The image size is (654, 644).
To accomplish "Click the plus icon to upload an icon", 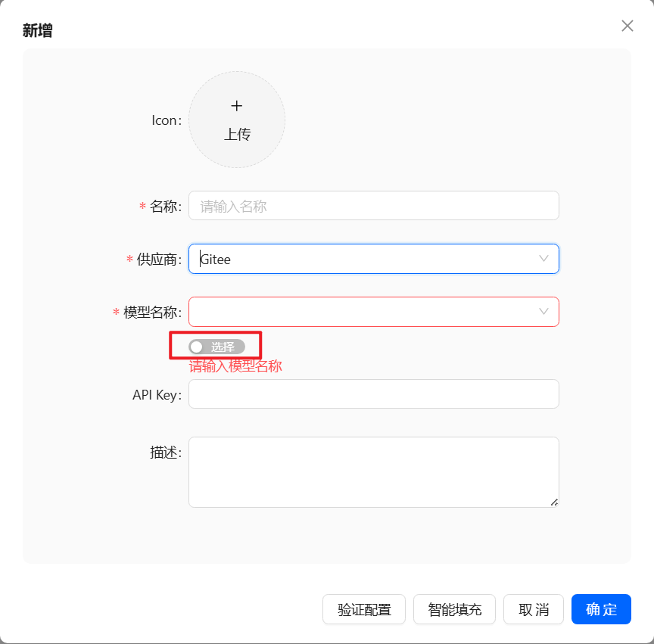I will click(x=236, y=106).
